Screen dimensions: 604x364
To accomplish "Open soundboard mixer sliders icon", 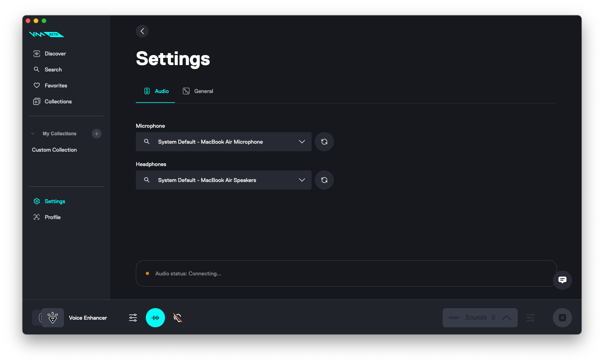I will click(x=530, y=318).
